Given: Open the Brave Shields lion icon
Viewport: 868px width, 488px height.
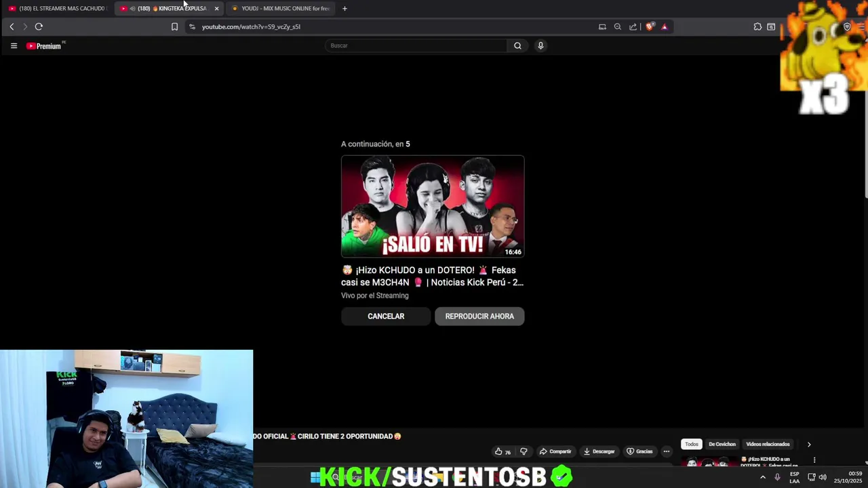Looking at the screenshot, I should click(x=649, y=26).
